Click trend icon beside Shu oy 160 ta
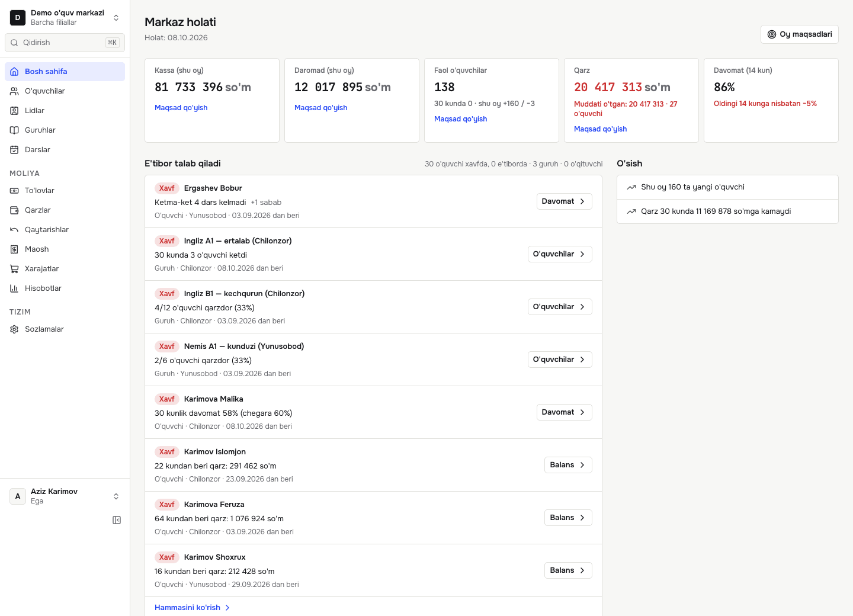853x616 pixels. point(631,187)
